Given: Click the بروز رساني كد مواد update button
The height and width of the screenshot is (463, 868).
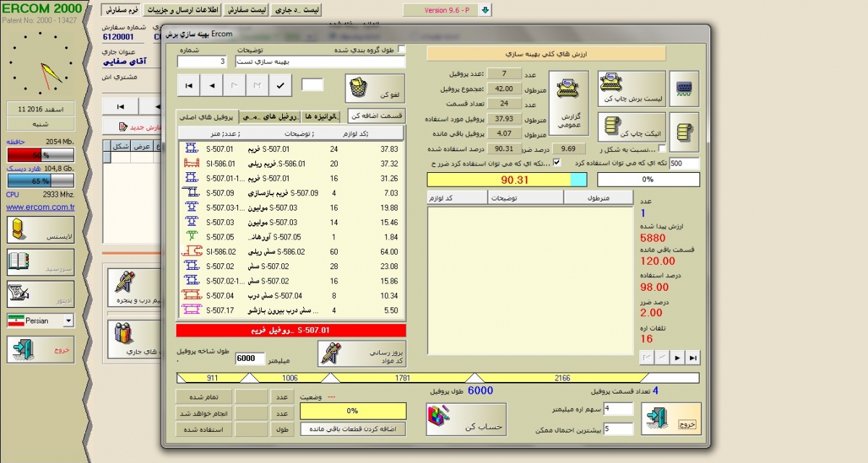Looking at the screenshot, I should tap(362, 354).
